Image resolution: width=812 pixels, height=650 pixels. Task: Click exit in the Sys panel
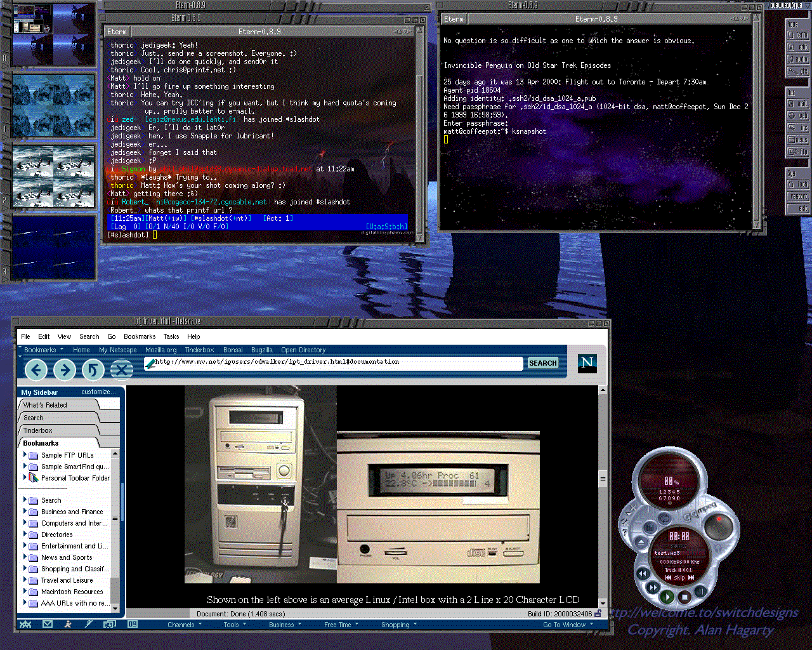click(798, 208)
